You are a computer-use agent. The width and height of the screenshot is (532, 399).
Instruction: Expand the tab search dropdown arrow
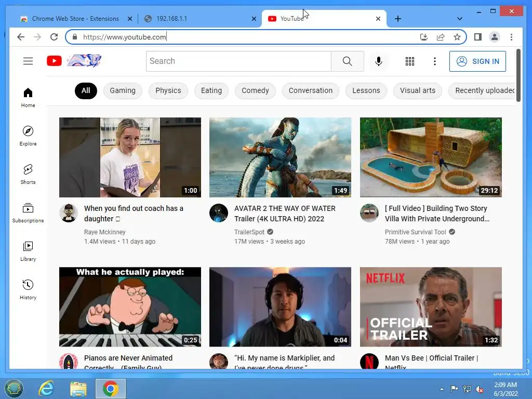tap(460, 19)
